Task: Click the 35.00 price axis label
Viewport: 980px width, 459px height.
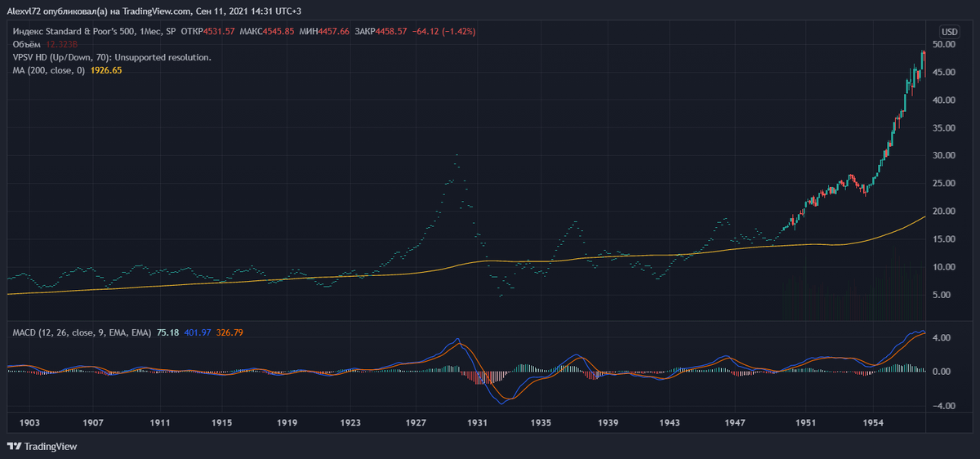Action: coord(944,127)
